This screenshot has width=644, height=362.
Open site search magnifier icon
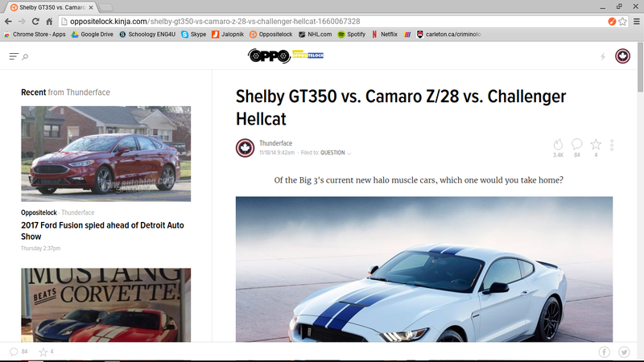click(25, 56)
